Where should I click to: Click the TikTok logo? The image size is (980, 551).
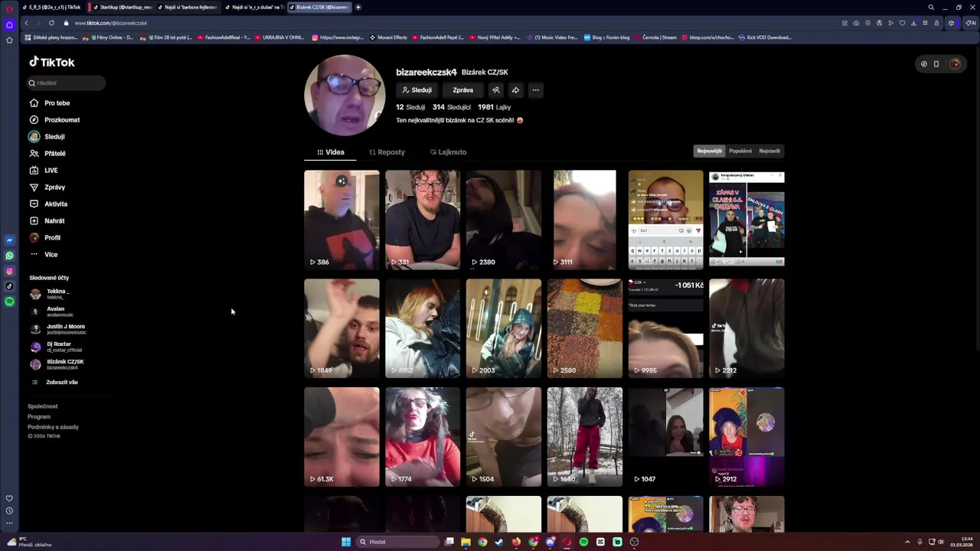pyautogui.click(x=52, y=62)
